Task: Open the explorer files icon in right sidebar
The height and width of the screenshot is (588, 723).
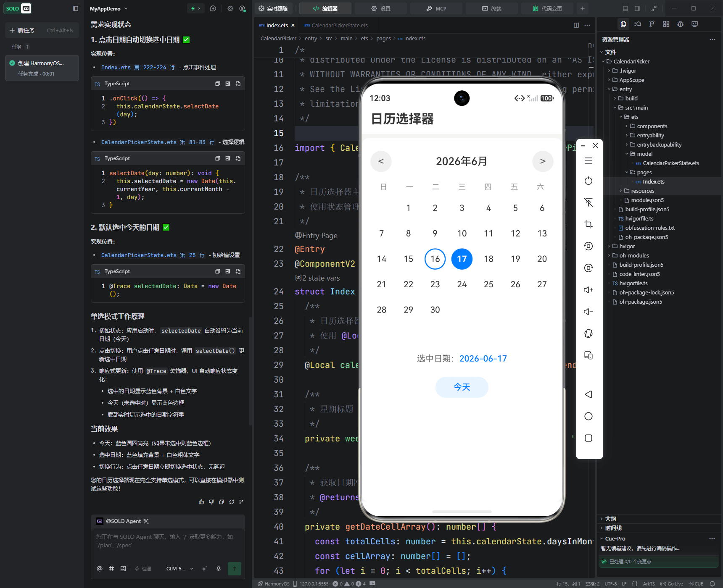Action: [623, 24]
